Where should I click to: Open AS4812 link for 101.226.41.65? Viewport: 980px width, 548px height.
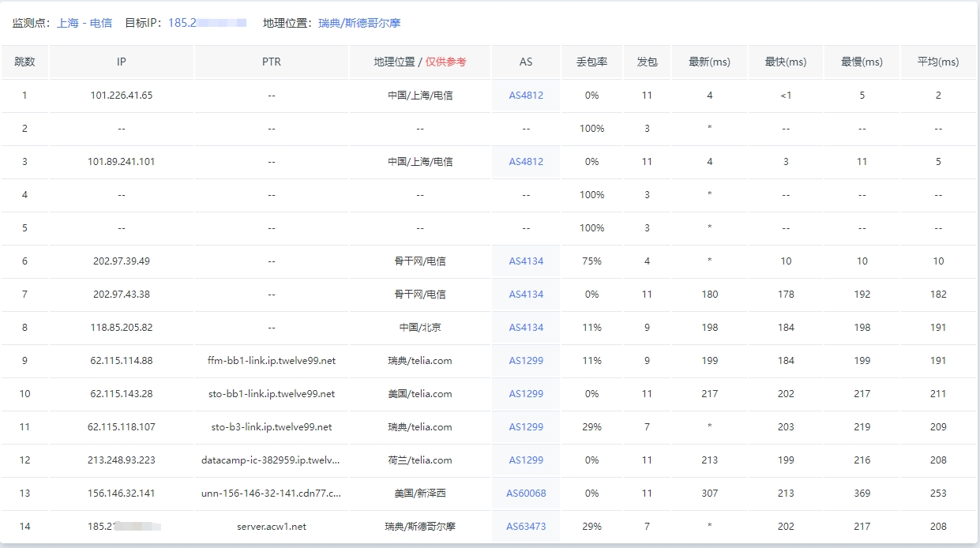point(526,96)
